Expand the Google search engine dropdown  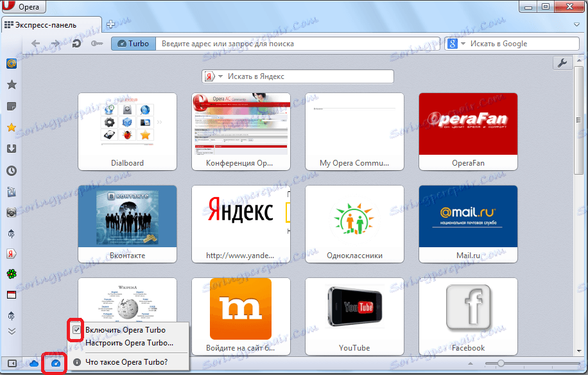[x=463, y=44]
